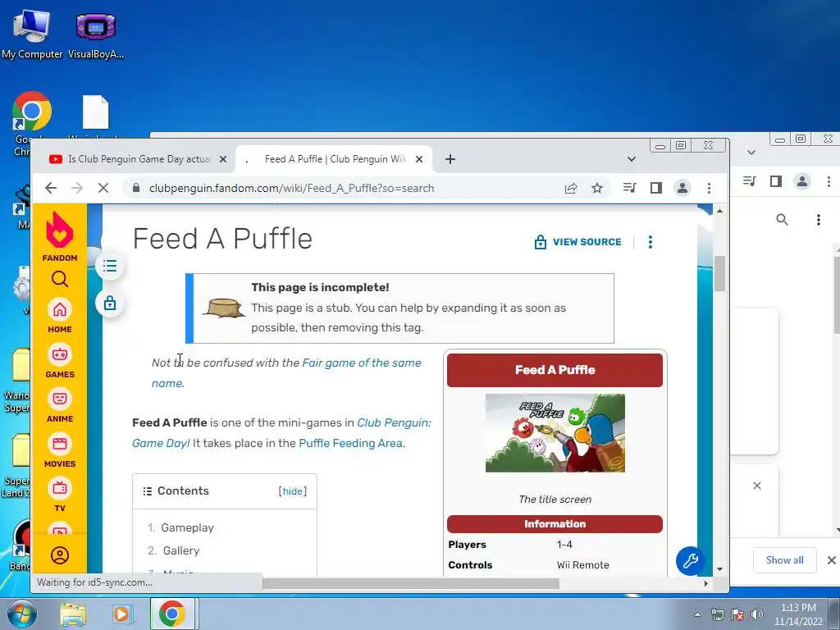Jump to Gallery section in Contents

pyautogui.click(x=181, y=550)
